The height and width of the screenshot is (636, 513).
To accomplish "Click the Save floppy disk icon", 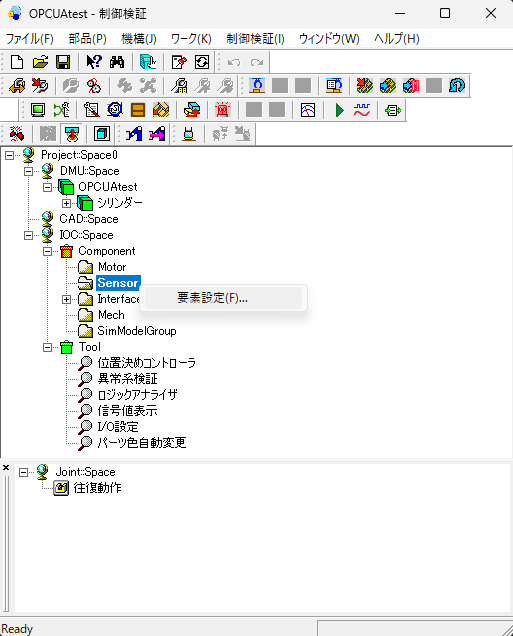I will click(63, 62).
